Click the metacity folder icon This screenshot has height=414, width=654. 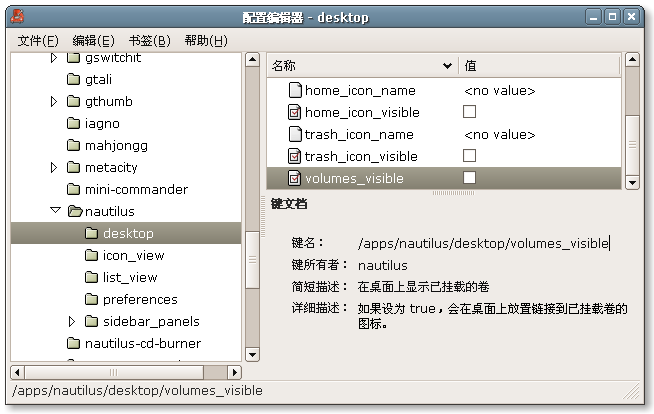[73, 168]
